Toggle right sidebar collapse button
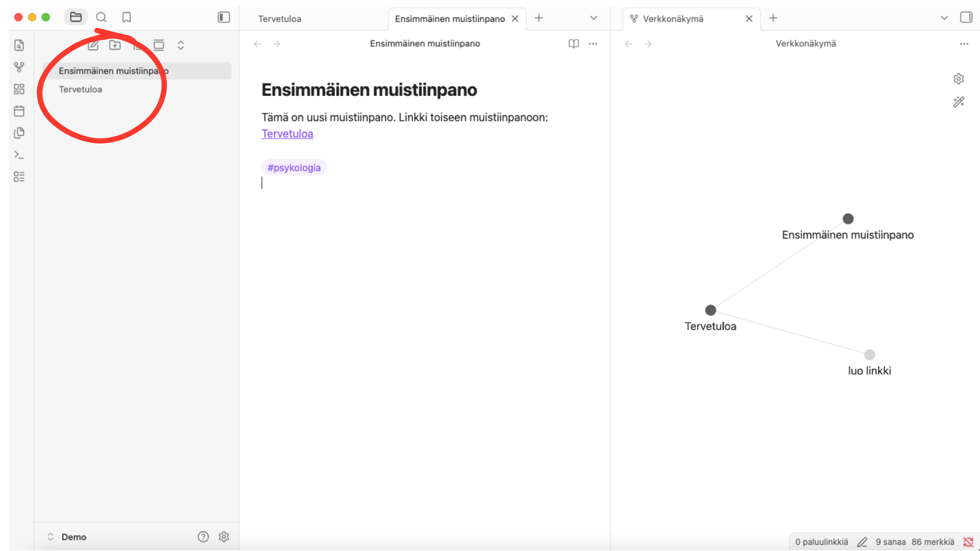 point(966,17)
